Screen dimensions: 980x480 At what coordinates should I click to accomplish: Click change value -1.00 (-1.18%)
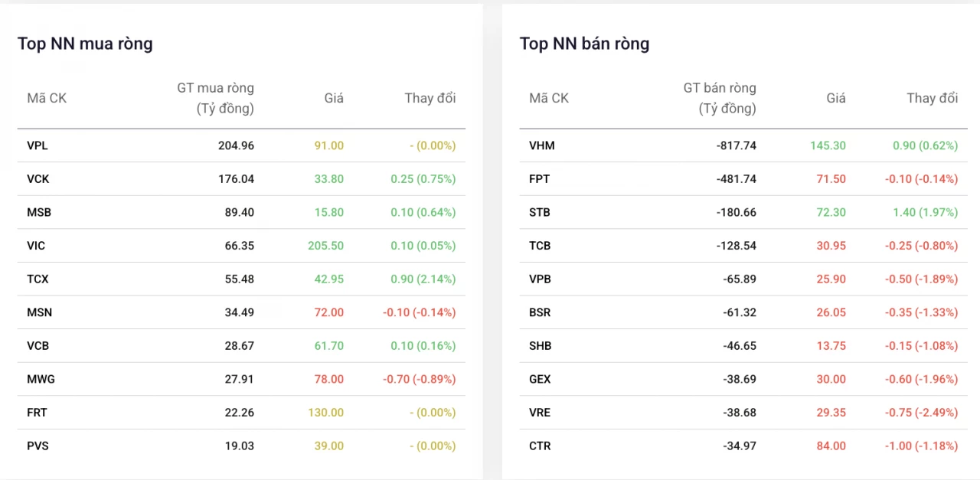(921, 446)
